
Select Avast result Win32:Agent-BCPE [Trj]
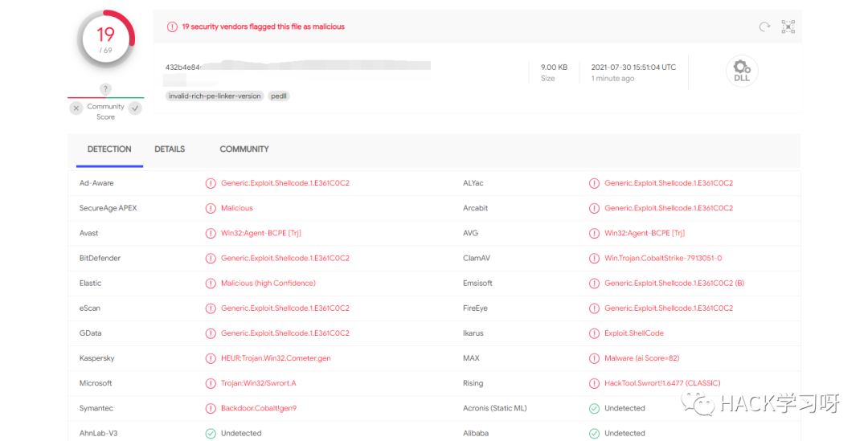click(x=261, y=233)
